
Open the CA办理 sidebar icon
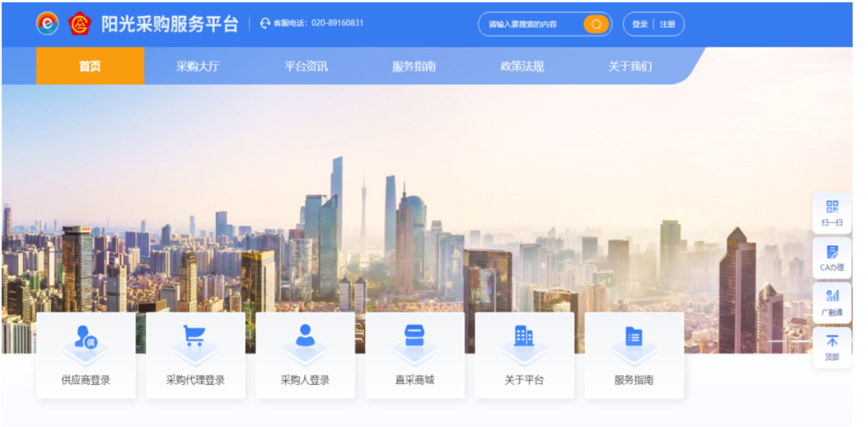pos(832,253)
